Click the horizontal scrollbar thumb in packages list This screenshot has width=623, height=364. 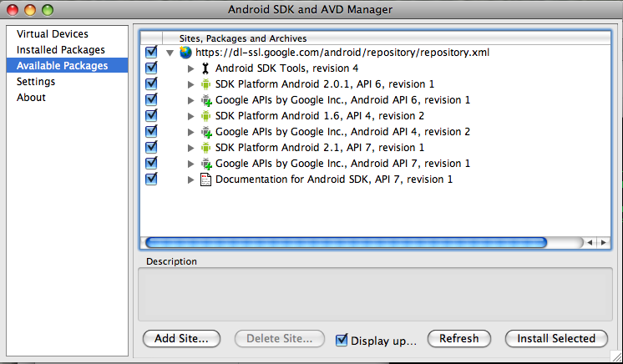(x=346, y=242)
